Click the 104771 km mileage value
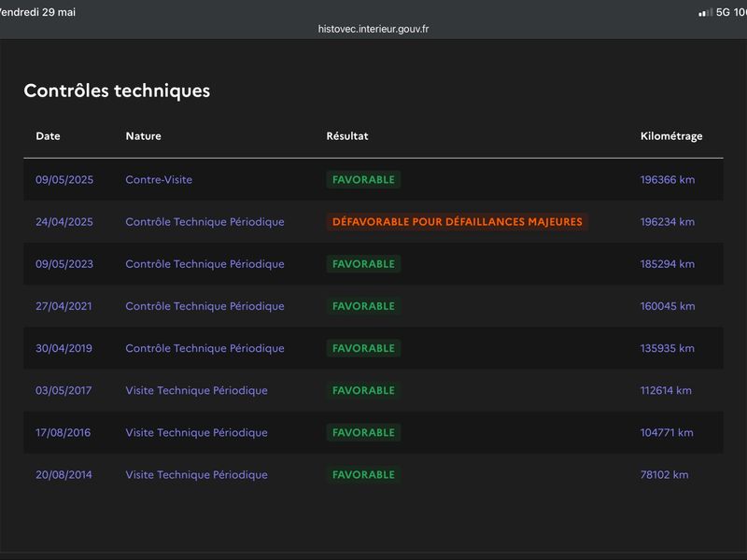 click(x=667, y=432)
